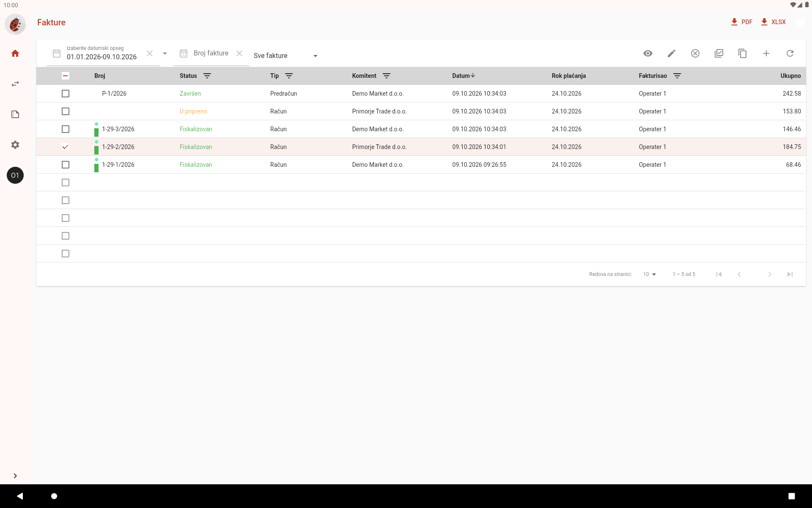Open Komitent column filter

click(x=387, y=76)
